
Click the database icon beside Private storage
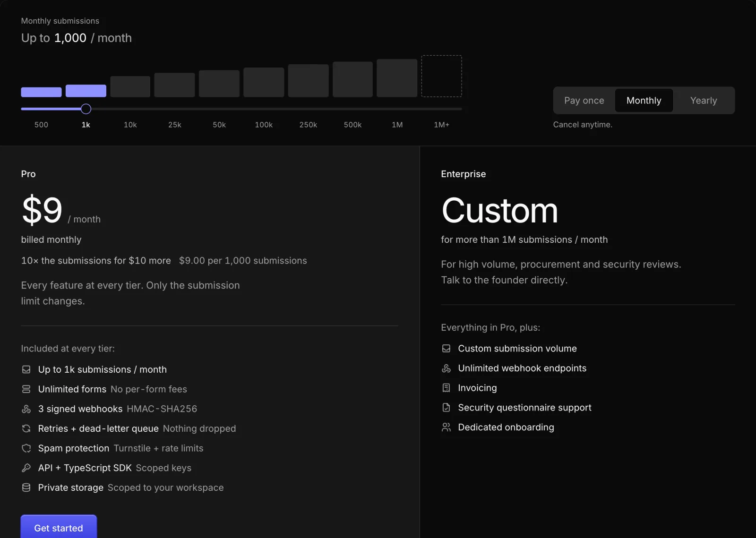(26, 487)
